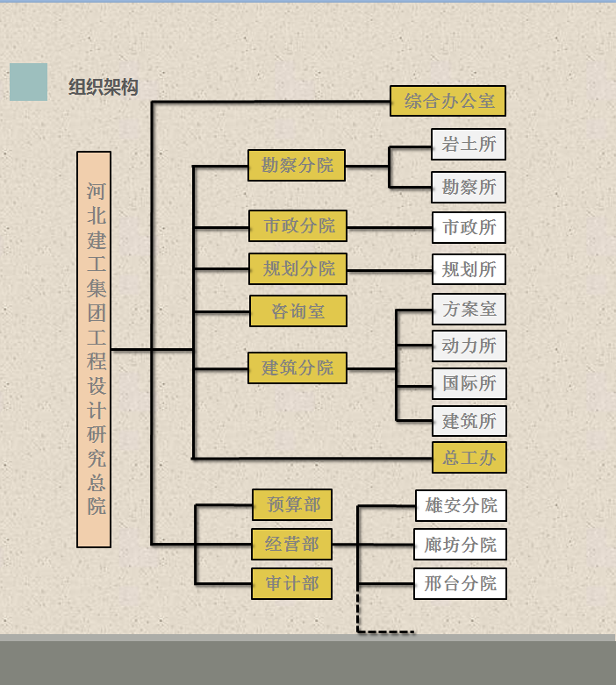Image resolution: width=616 pixels, height=685 pixels.
Task: Select the 河北建工集团工程设计研究总院 root box
Action: (94, 349)
